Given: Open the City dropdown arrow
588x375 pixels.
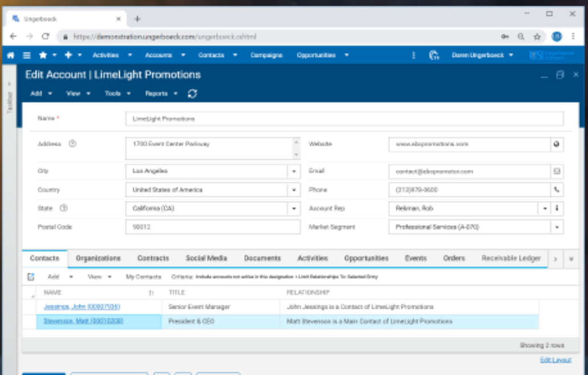Looking at the screenshot, I should pos(294,171).
